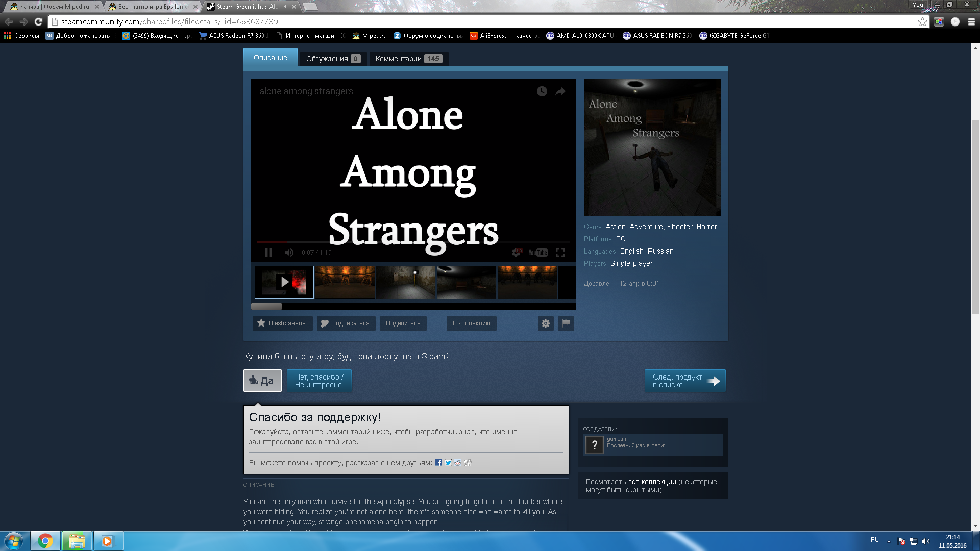Screen dimensions: 980x551
Task: Share via the Digg icon
Action: tap(468, 463)
